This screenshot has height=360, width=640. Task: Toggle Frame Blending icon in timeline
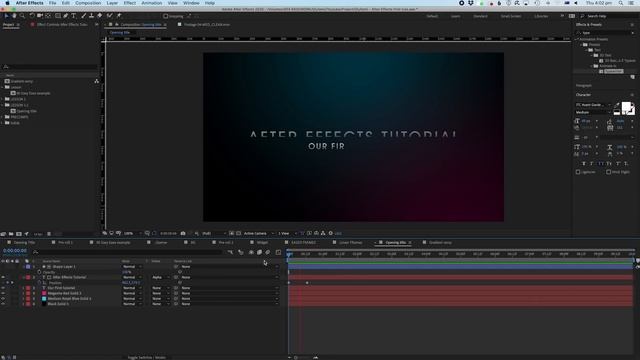(x=260, y=253)
